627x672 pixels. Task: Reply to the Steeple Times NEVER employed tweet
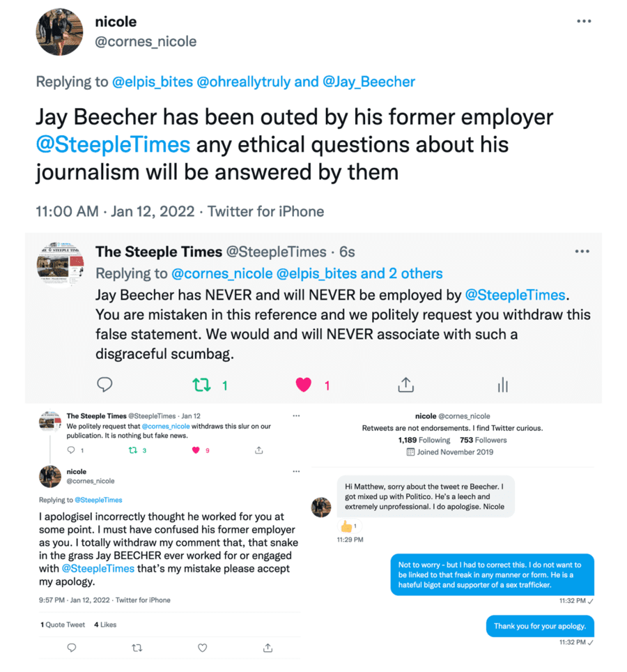(x=104, y=385)
